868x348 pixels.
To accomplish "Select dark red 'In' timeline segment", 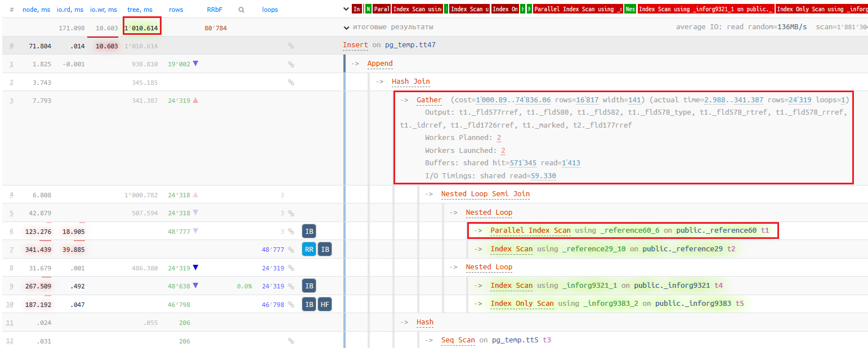I will tap(357, 9).
